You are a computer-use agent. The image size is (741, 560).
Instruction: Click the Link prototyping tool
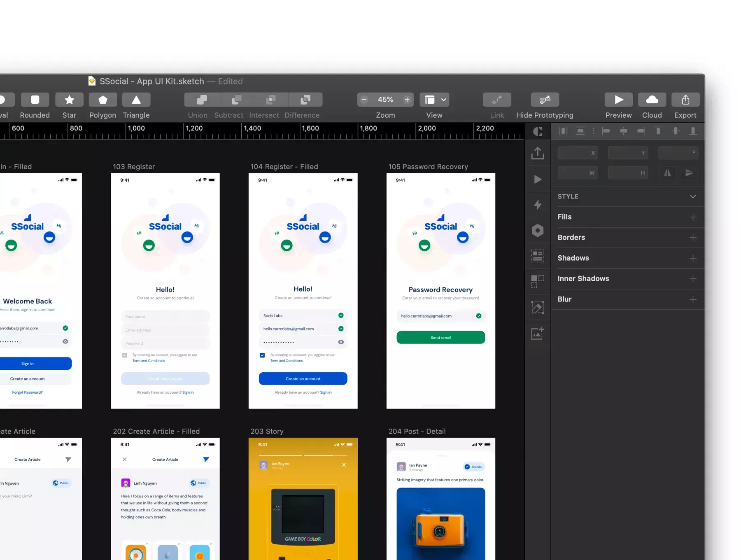(497, 100)
